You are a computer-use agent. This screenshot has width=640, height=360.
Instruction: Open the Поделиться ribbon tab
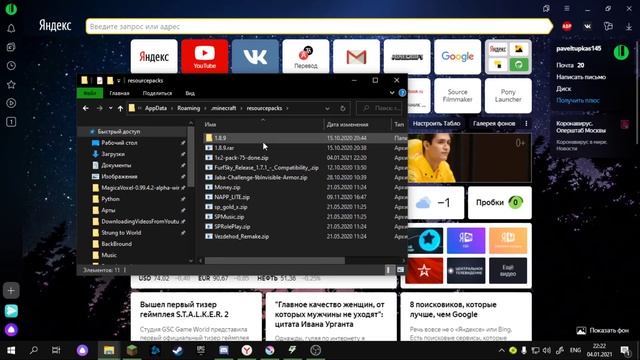pyautogui.click(x=157, y=93)
